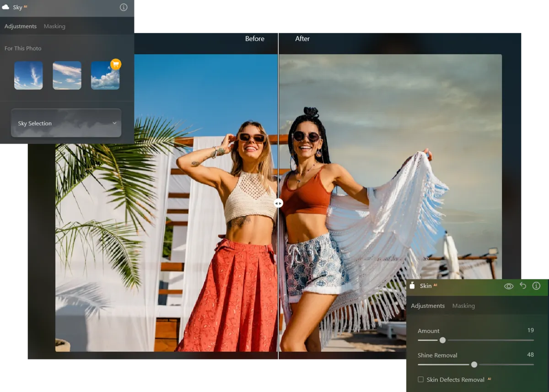Select the first sky preset thumbnail
The image size is (549, 392).
pyautogui.click(x=28, y=75)
